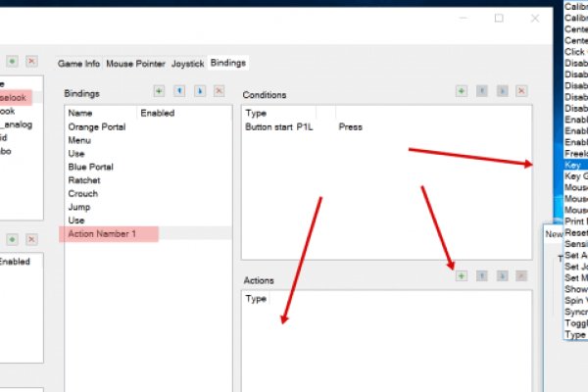Pick Print from the action type list
This screenshot has height=392, width=588.
(575, 221)
